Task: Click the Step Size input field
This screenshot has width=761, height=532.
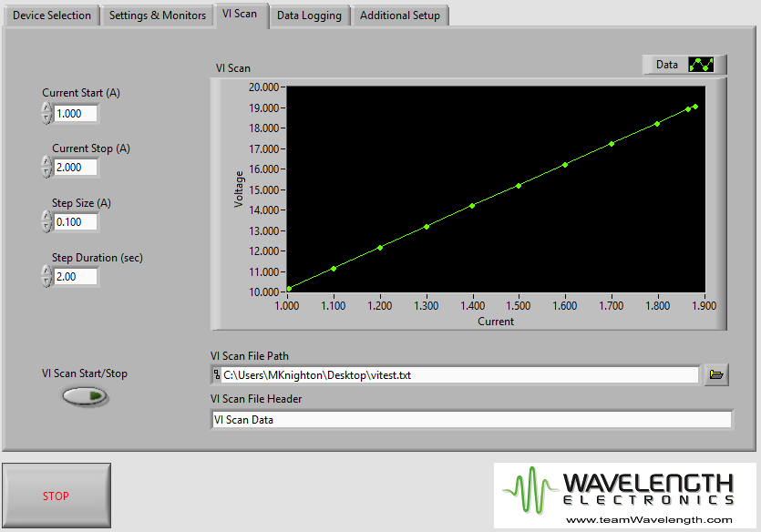Action: click(76, 222)
